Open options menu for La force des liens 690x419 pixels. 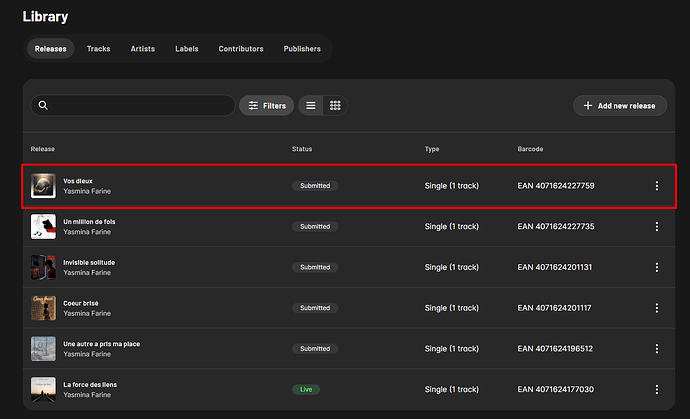(657, 389)
